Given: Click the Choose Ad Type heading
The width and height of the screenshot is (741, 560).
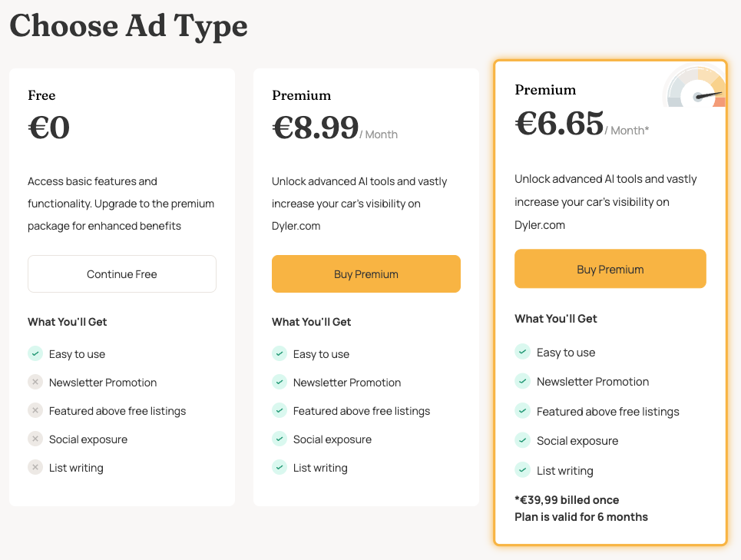Looking at the screenshot, I should pos(128,26).
